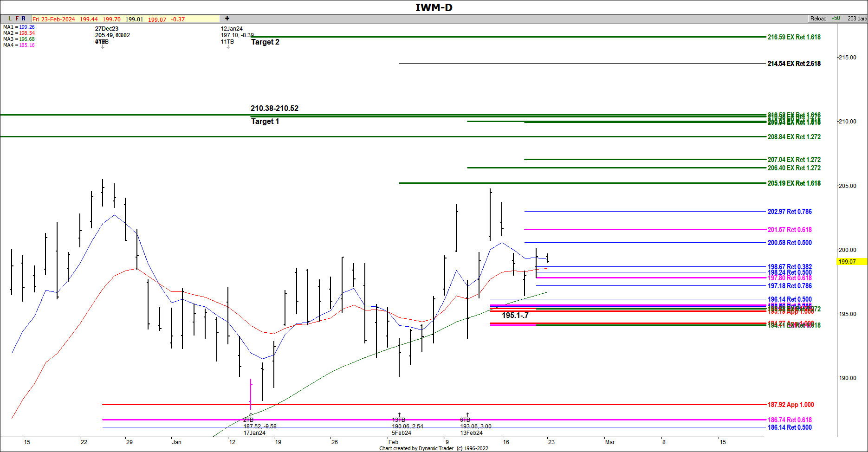Select the 206.40 EX Ret 1.272 level label

tap(794, 168)
